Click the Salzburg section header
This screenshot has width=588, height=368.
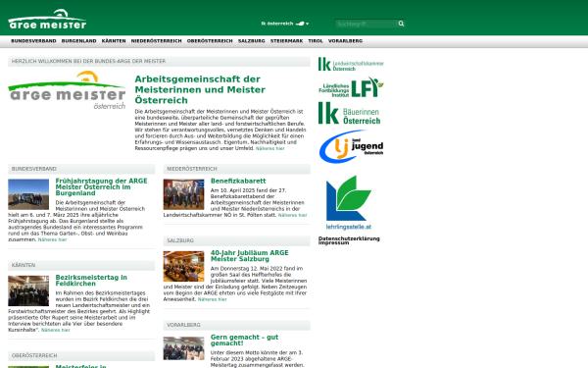click(237, 240)
